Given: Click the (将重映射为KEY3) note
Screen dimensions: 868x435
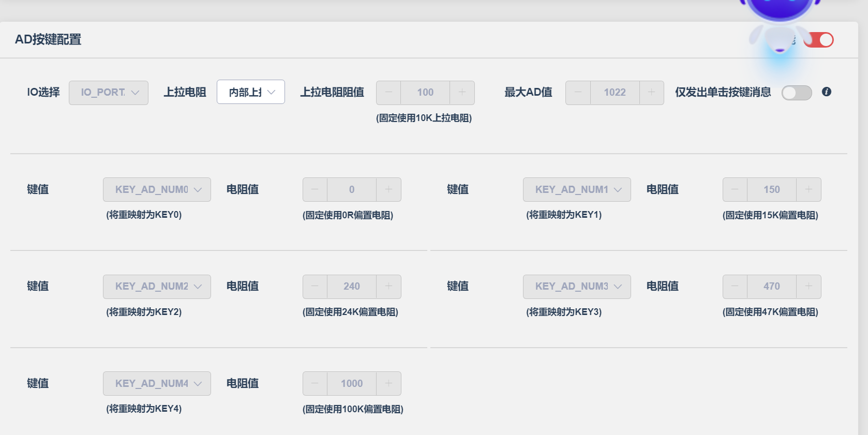Looking at the screenshot, I should 564,312.
